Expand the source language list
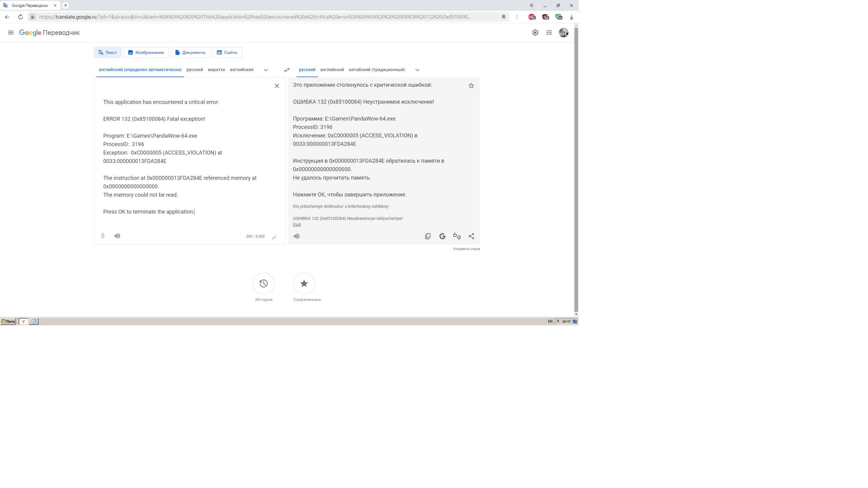Image resolution: width=868 pixels, height=488 pixels. click(x=266, y=70)
